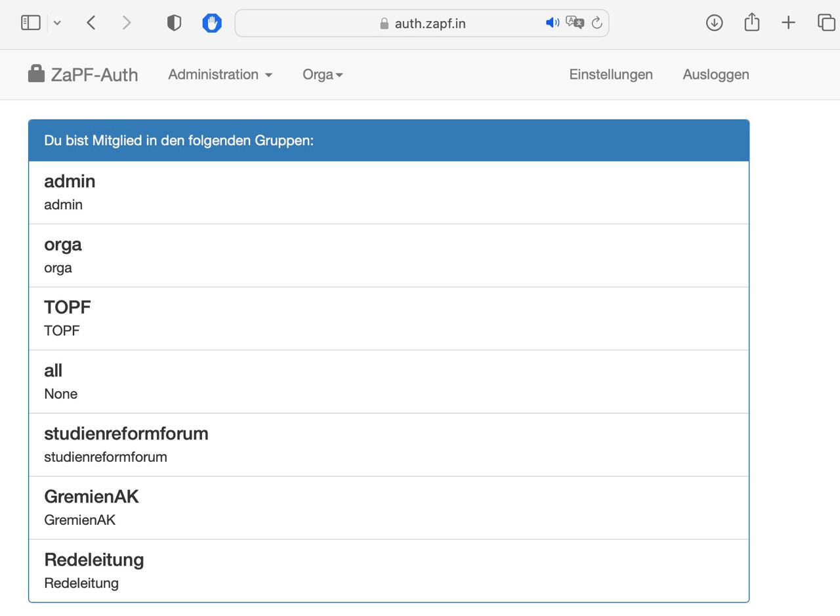The height and width of the screenshot is (616, 840).
Task: Click the Safari sidebar toggle icon
Action: coord(31,23)
